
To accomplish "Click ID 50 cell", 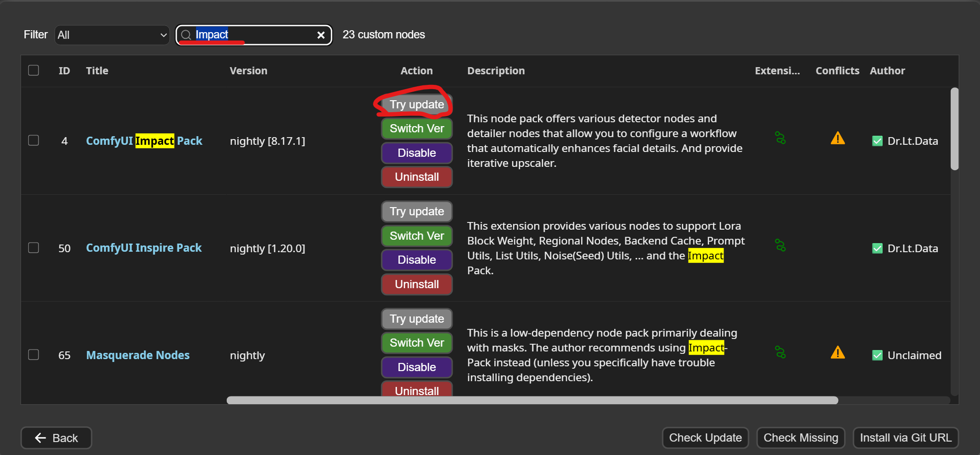I will [64, 248].
